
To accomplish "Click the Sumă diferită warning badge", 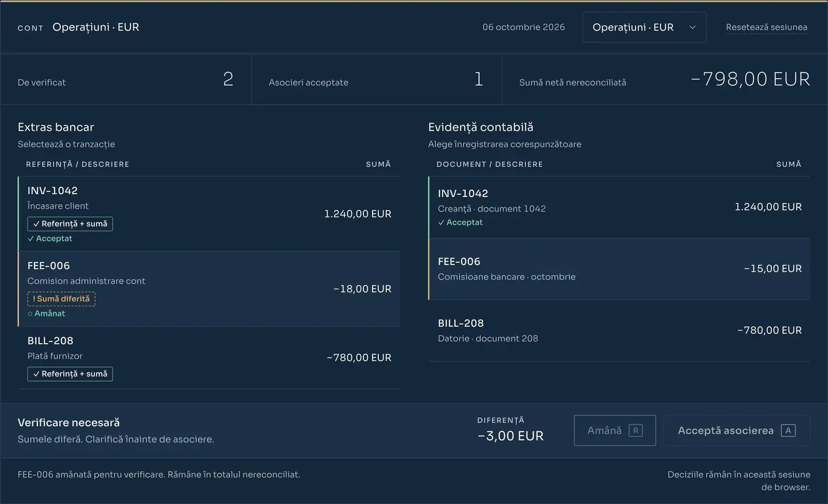I will pyautogui.click(x=62, y=299).
